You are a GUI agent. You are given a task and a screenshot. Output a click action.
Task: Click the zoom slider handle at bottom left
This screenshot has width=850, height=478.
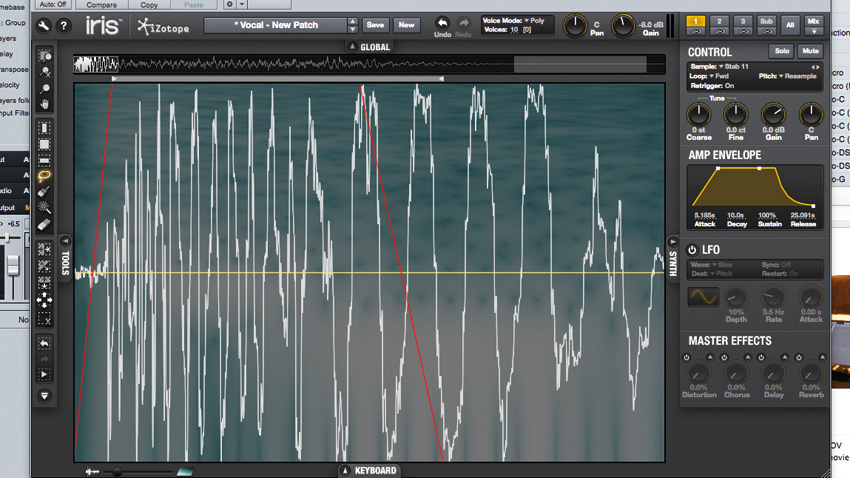point(117,472)
